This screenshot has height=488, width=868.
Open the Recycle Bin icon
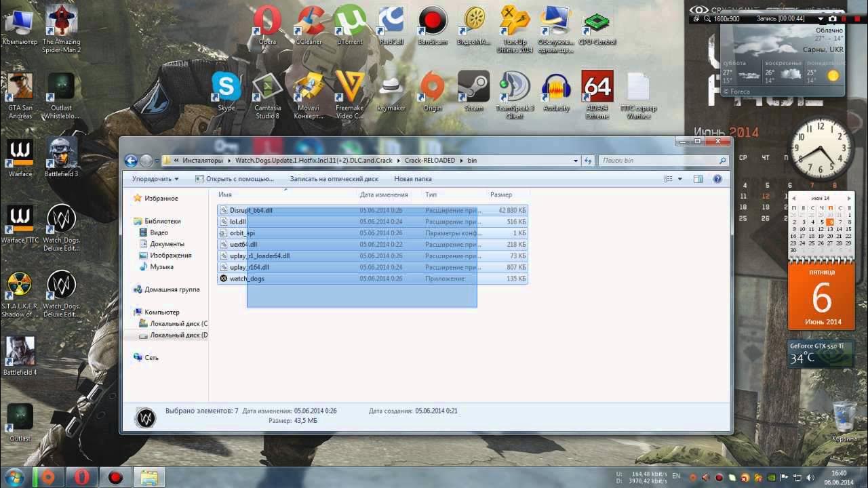point(844,422)
